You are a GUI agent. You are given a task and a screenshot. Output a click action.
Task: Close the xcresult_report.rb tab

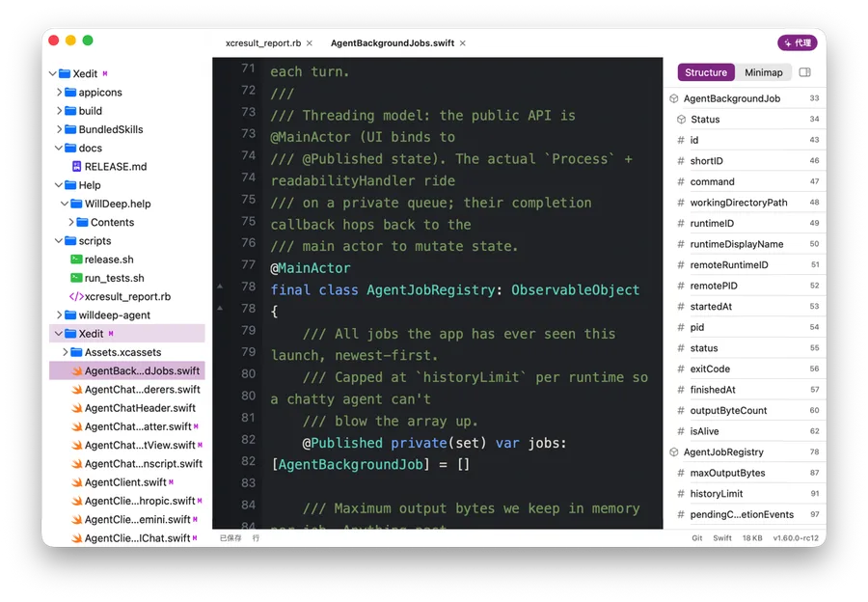point(310,43)
